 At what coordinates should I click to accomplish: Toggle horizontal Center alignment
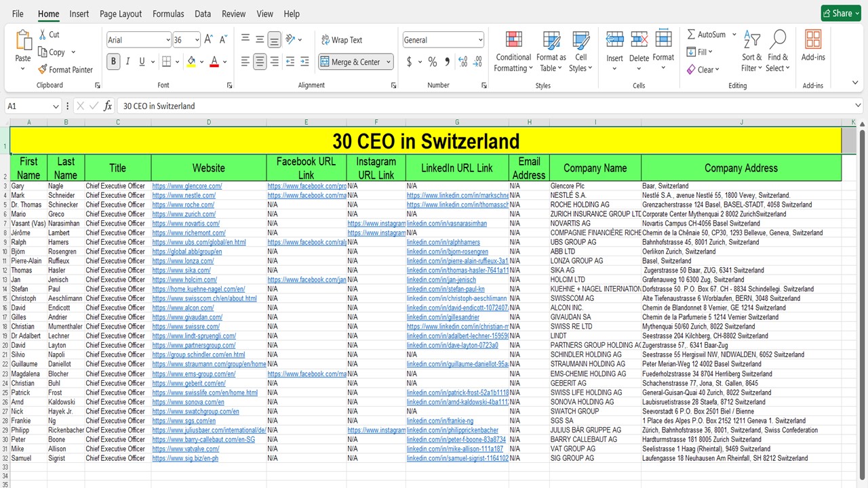260,62
